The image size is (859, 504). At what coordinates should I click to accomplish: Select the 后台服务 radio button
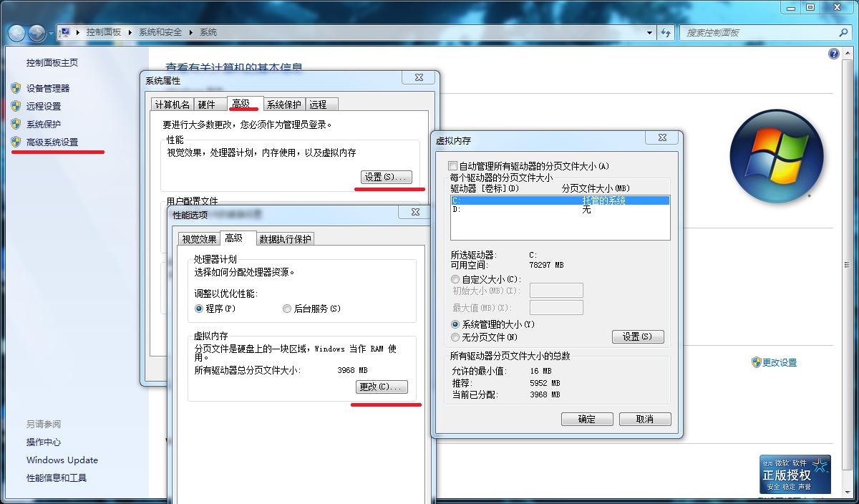click(287, 309)
